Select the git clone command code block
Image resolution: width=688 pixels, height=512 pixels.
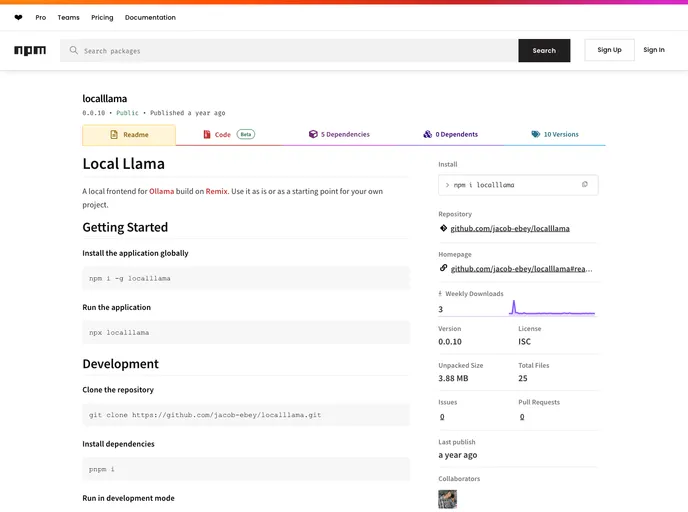246,415
